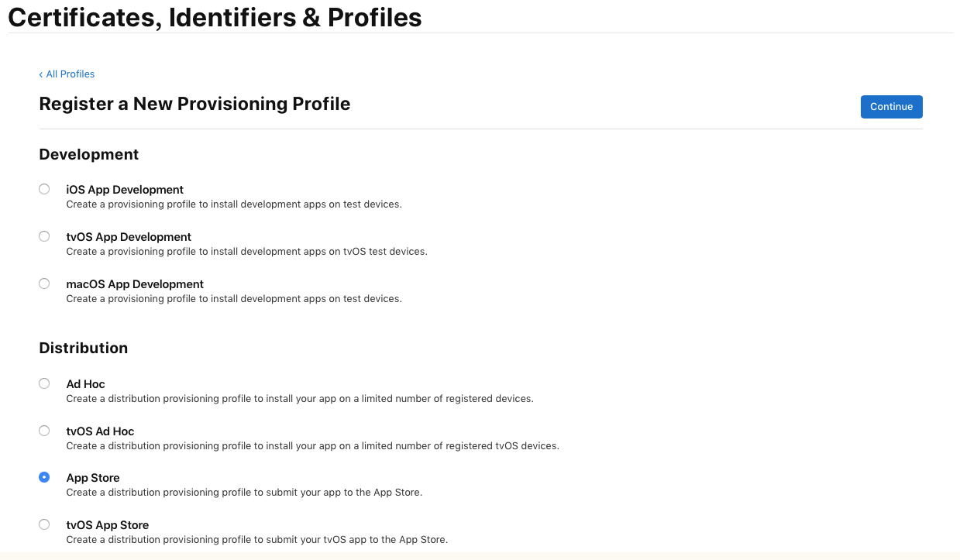Select the iOS App Development radio button

[44, 189]
